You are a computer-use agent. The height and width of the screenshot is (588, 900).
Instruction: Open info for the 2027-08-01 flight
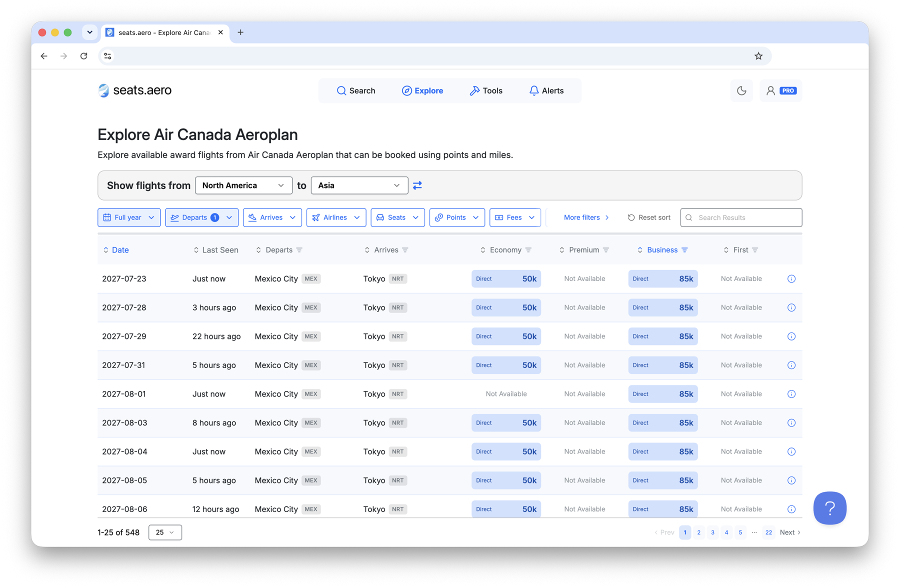point(791,394)
